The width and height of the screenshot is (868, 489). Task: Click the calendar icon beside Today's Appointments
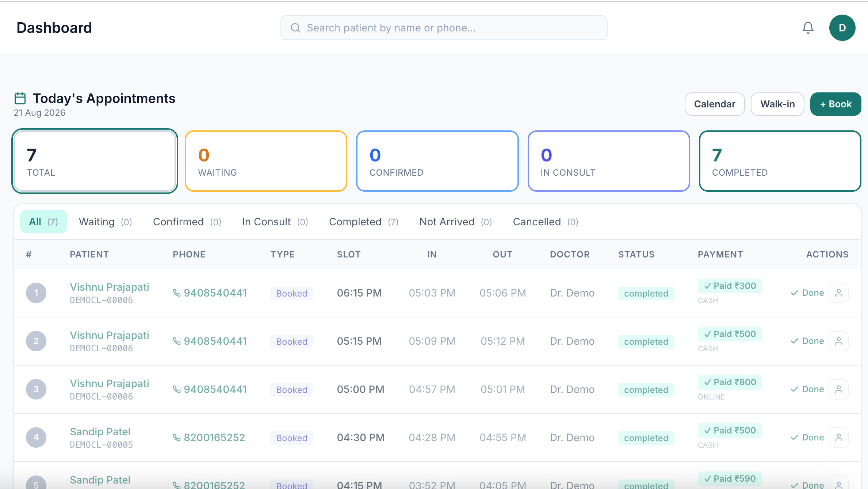20,98
